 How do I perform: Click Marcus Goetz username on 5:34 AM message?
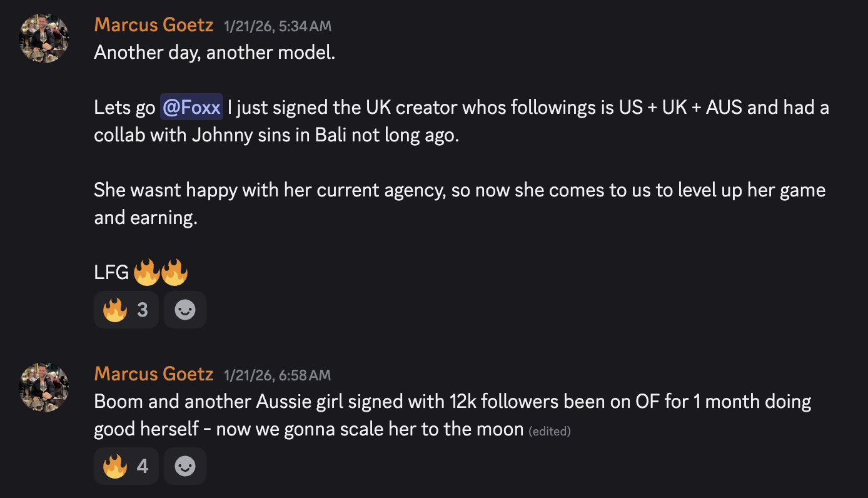pyautogui.click(x=154, y=26)
